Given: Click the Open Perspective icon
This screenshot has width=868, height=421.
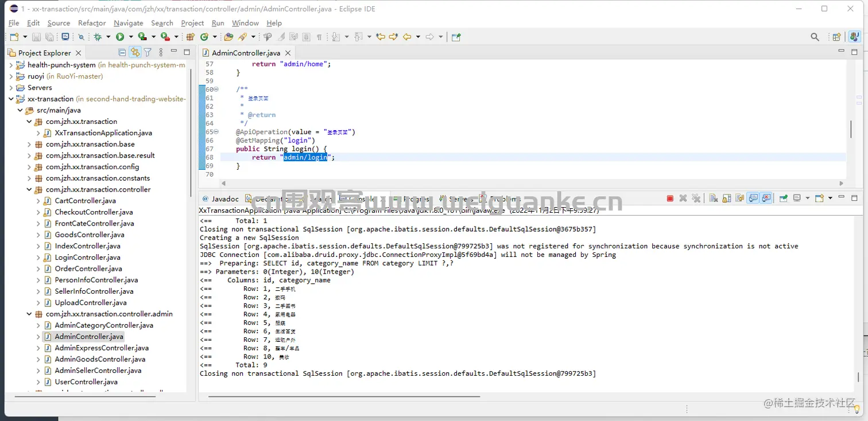Looking at the screenshot, I should pos(837,37).
